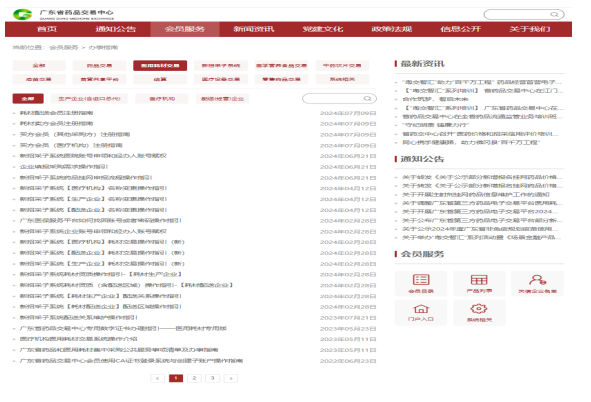Open the 通知公告 navigation menu item

115,29
